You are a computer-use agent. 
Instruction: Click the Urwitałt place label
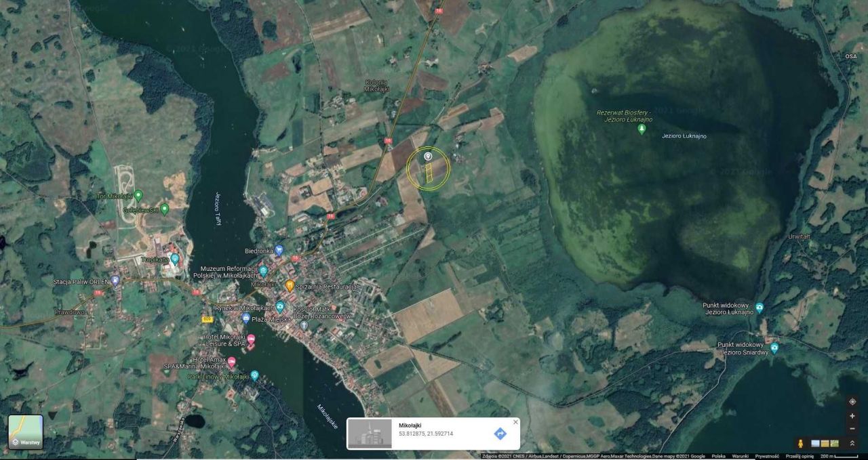[x=800, y=237]
